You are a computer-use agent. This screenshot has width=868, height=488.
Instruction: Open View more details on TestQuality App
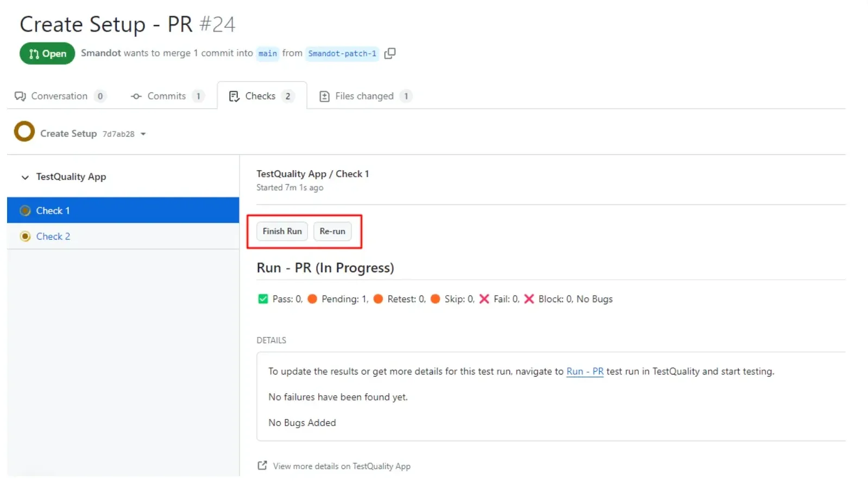click(342, 466)
